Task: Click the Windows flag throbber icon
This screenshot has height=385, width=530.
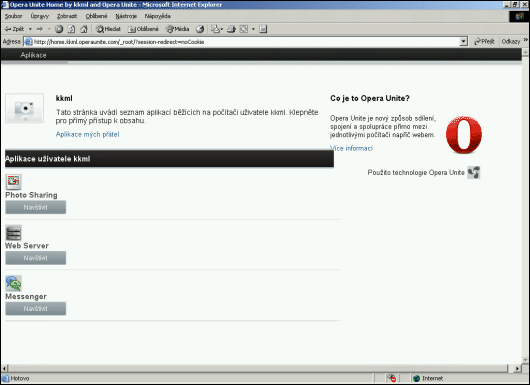Action: click(519, 16)
